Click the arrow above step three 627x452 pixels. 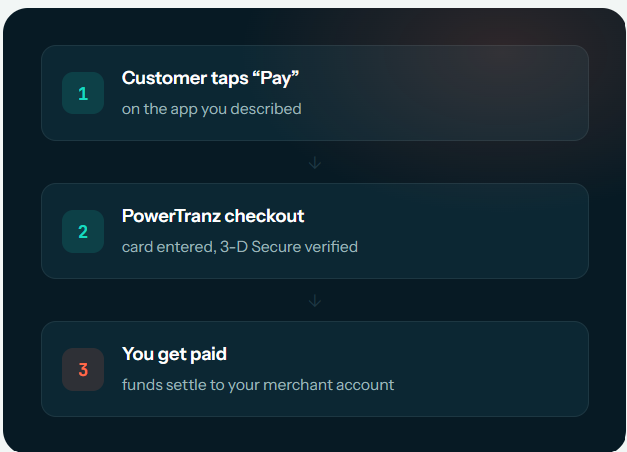coord(315,300)
